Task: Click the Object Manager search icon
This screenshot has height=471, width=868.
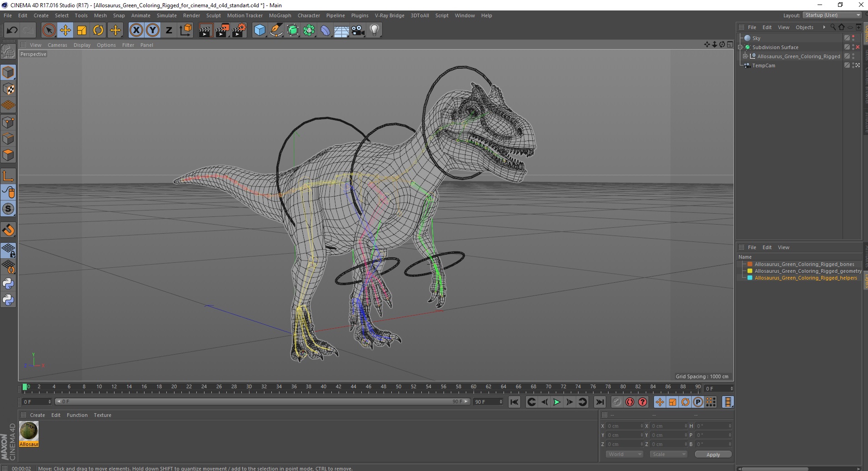Action: [833, 27]
